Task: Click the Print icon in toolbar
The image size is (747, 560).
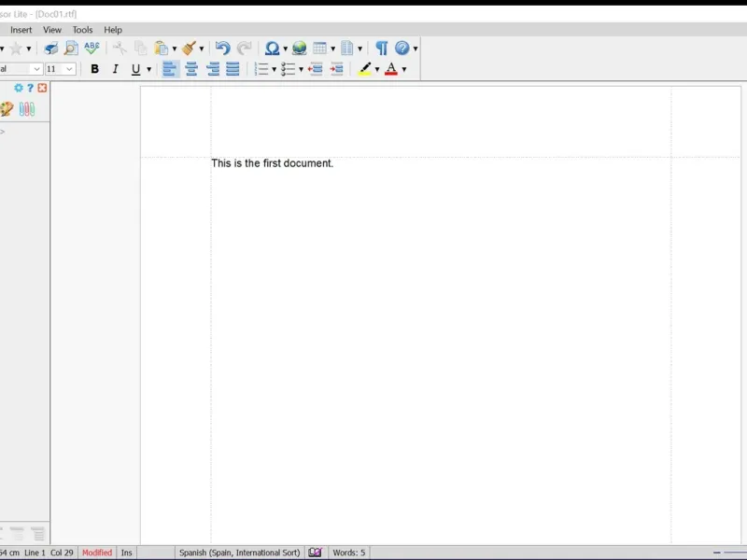Action: [50, 49]
